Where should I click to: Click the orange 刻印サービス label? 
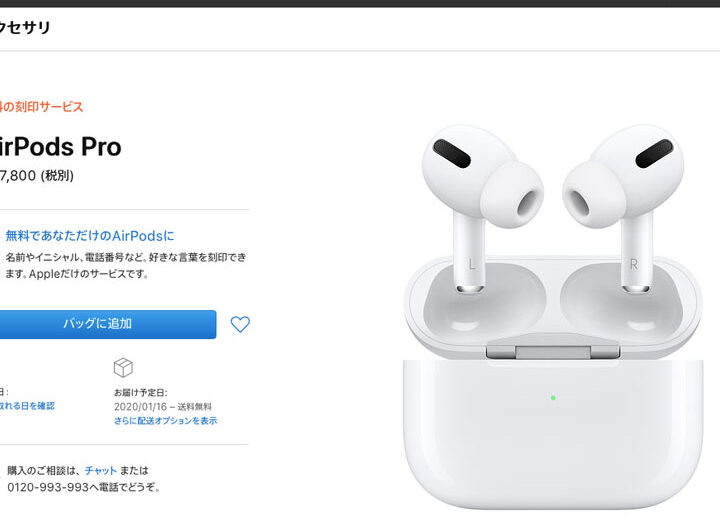(41, 107)
